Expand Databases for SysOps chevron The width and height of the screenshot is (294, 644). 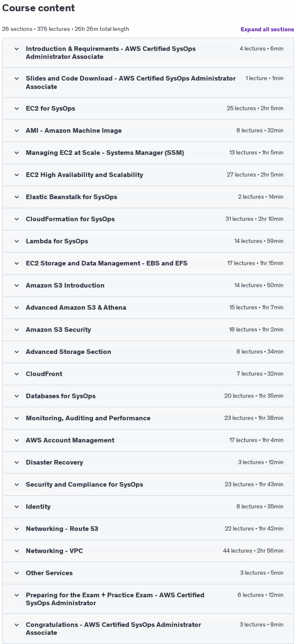coord(17,396)
